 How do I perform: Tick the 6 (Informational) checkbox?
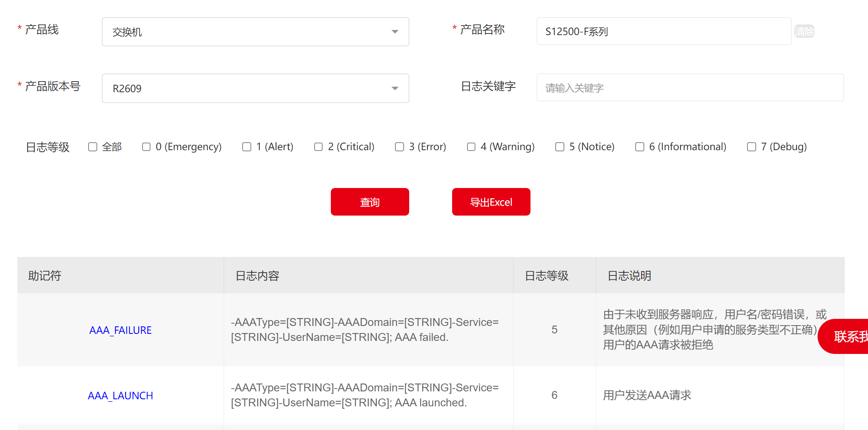pos(640,147)
